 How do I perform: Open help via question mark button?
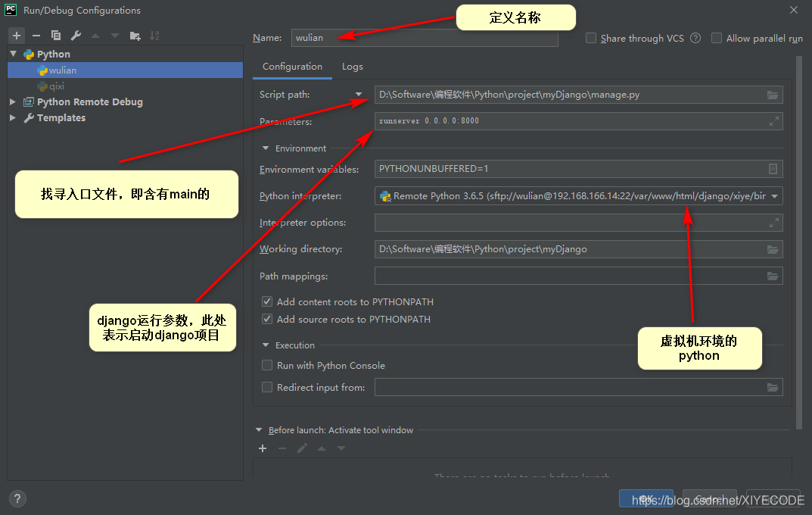click(x=17, y=498)
